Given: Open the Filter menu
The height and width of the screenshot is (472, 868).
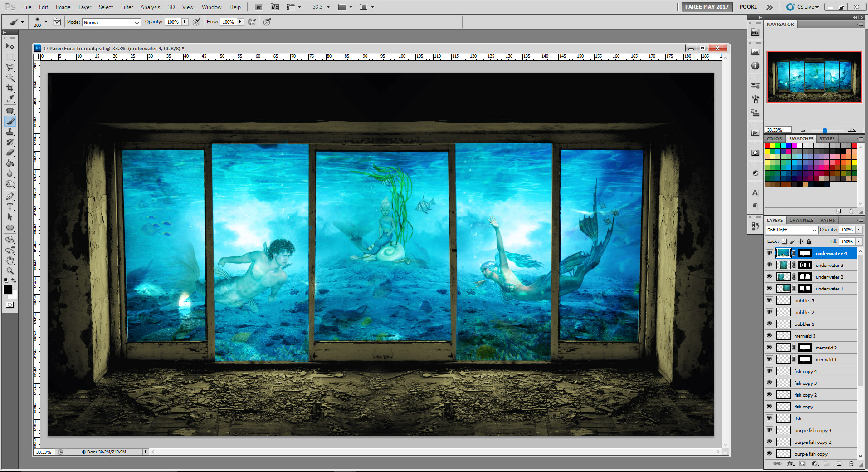Looking at the screenshot, I should pos(127,7).
